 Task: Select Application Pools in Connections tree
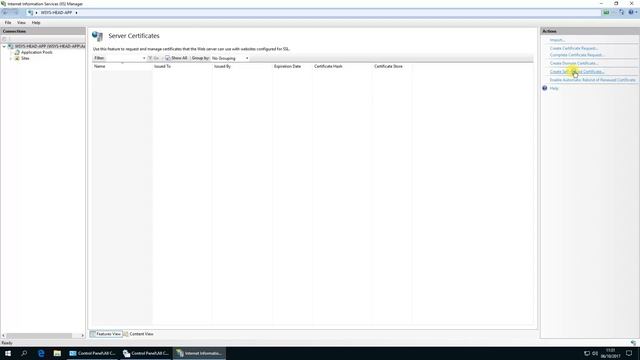coord(37,52)
